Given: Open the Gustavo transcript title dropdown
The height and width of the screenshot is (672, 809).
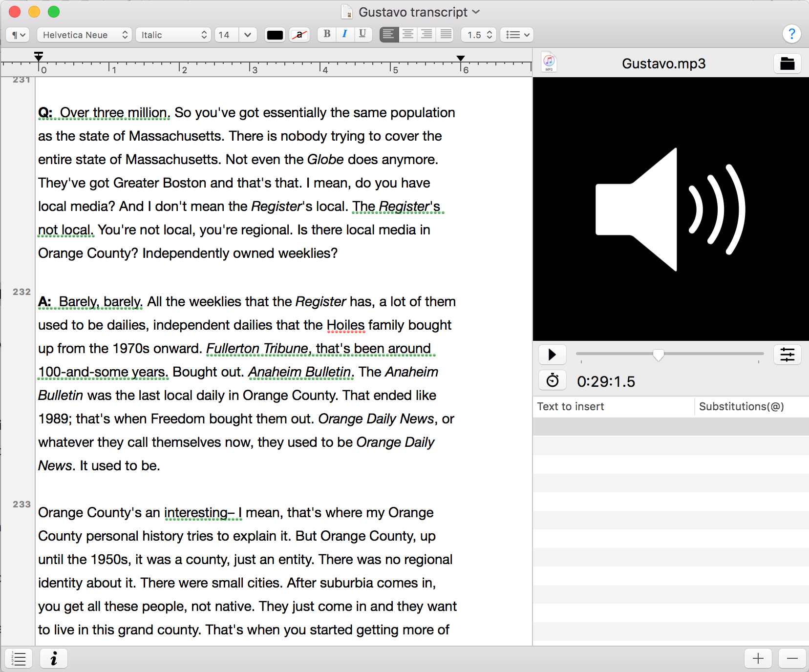Looking at the screenshot, I should (x=476, y=12).
